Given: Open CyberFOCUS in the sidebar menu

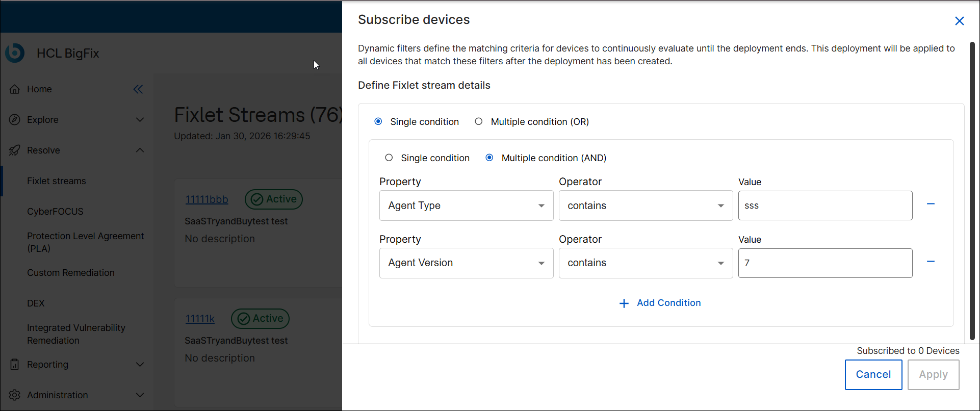Looking at the screenshot, I should (x=55, y=212).
